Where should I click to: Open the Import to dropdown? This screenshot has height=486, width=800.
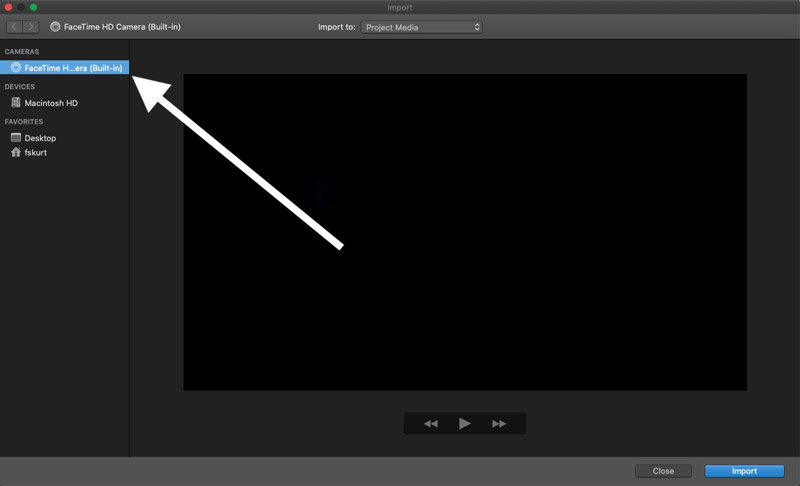click(421, 27)
